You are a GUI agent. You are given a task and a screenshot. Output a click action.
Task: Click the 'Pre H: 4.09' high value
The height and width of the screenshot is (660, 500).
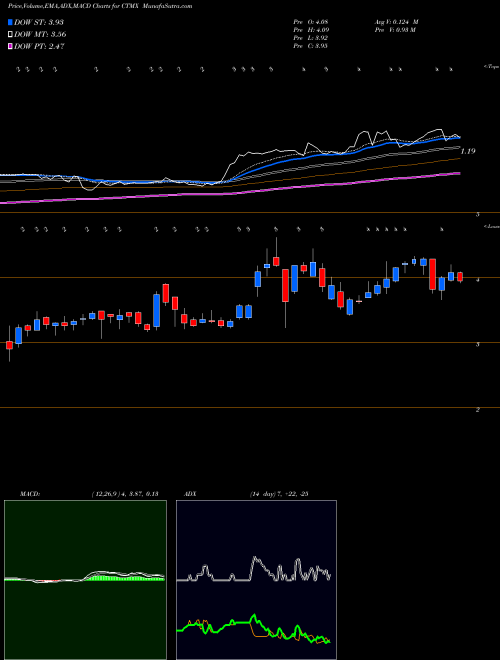coord(311,30)
